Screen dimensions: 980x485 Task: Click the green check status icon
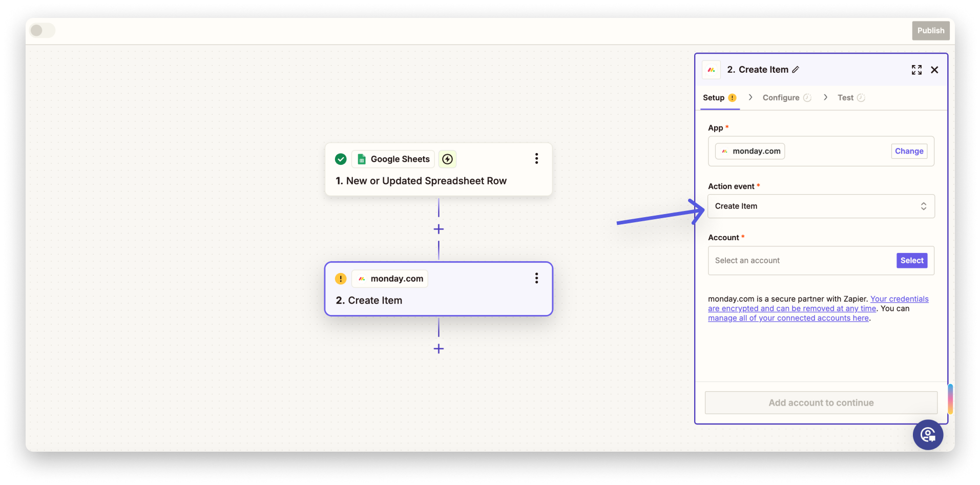click(341, 159)
